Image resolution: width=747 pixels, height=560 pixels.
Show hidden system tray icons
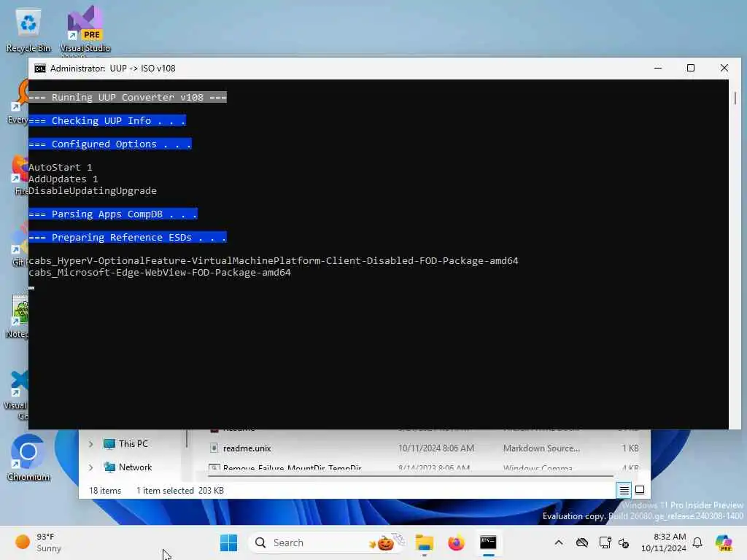coord(559,542)
